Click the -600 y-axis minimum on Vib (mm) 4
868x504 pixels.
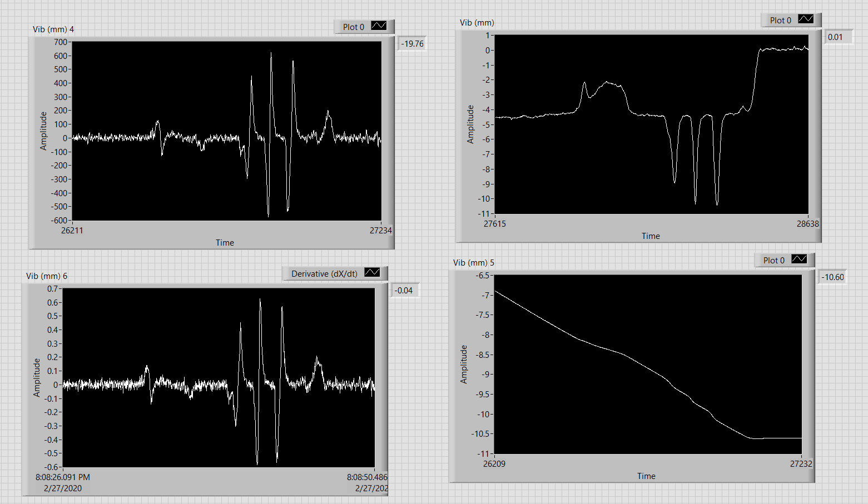click(x=59, y=220)
